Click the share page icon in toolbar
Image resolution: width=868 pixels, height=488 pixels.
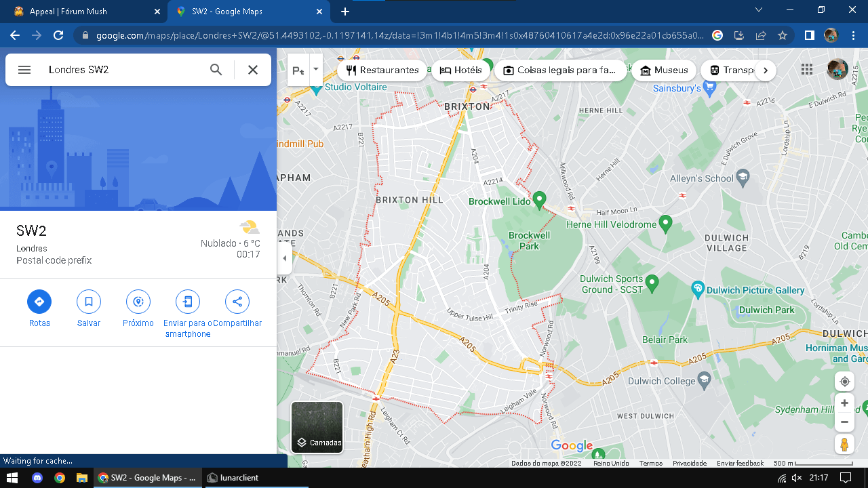point(761,35)
